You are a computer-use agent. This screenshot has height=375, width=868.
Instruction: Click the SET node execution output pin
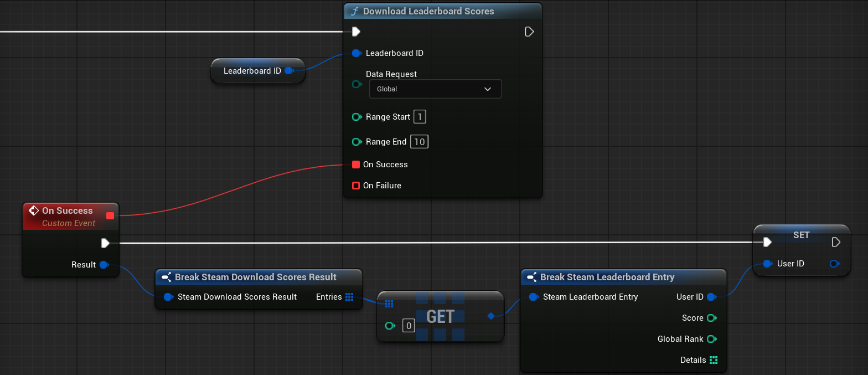click(x=836, y=242)
